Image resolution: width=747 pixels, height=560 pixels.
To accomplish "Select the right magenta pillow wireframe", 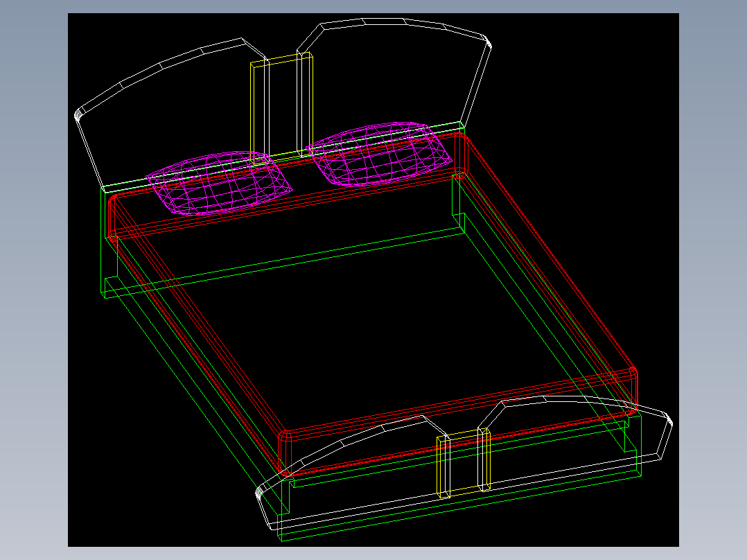I will coord(379,153).
